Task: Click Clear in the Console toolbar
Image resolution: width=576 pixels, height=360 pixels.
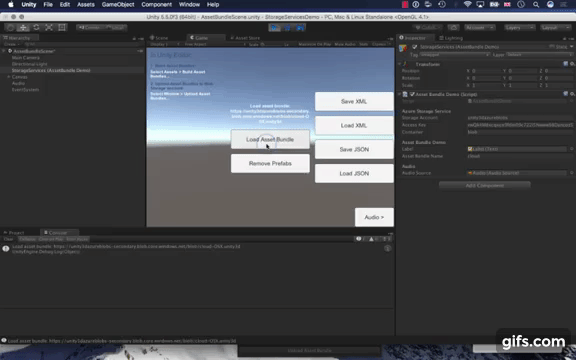Action: point(8,239)
